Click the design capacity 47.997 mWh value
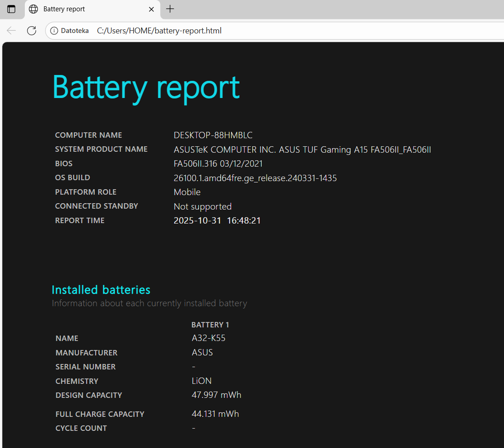This screenshot has height=448, width=504. pyautogui.click(x=216, y=395)
